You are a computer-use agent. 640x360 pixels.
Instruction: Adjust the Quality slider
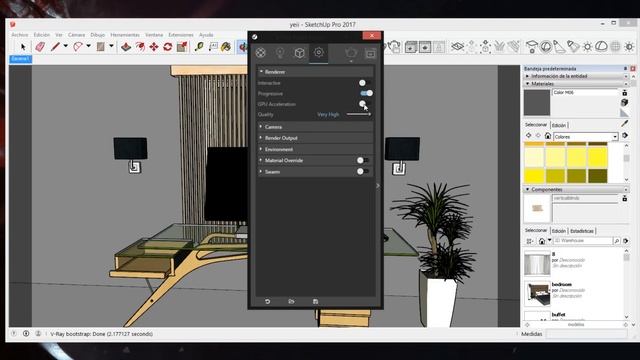(x=359, y=115)
